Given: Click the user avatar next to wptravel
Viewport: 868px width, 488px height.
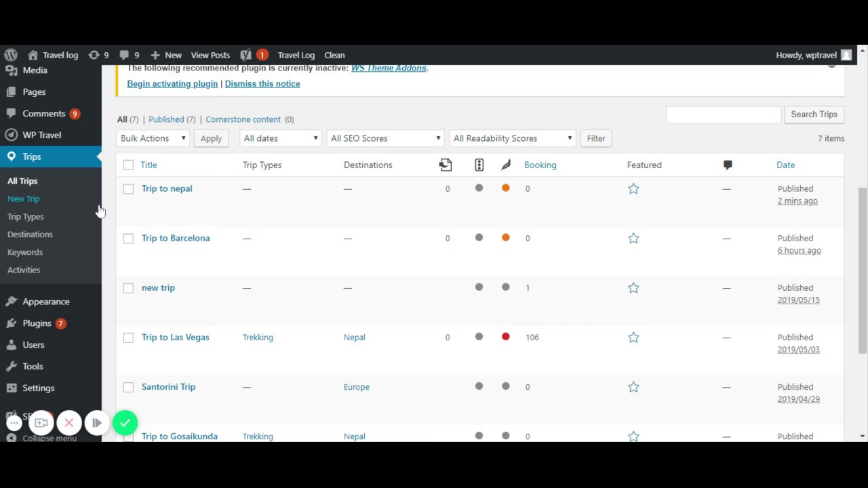Looking at the screenshot, I should click(846, 55).
